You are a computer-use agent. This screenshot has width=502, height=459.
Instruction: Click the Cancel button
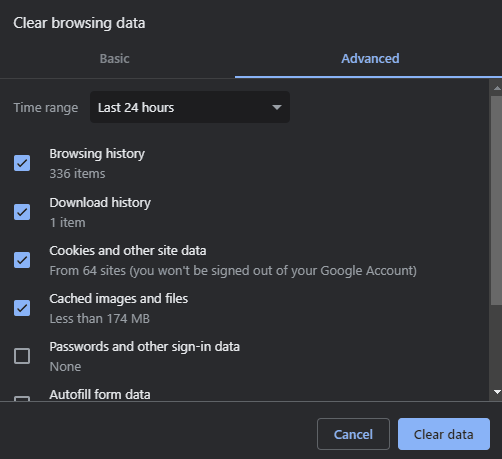353,434
